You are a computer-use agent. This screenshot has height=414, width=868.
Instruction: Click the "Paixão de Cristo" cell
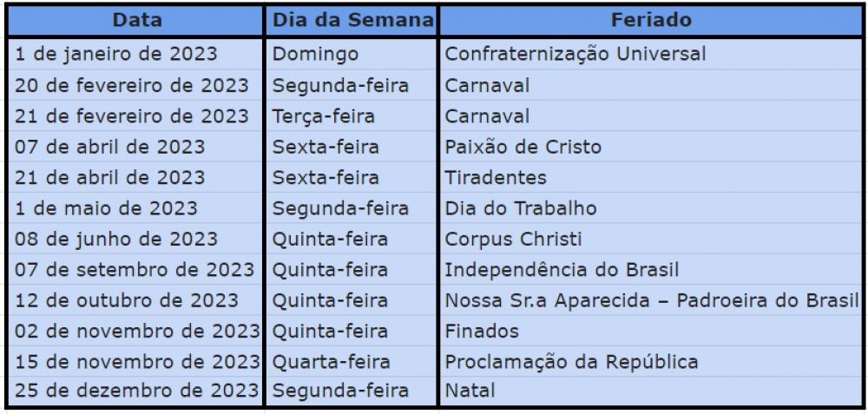(522, 147)
